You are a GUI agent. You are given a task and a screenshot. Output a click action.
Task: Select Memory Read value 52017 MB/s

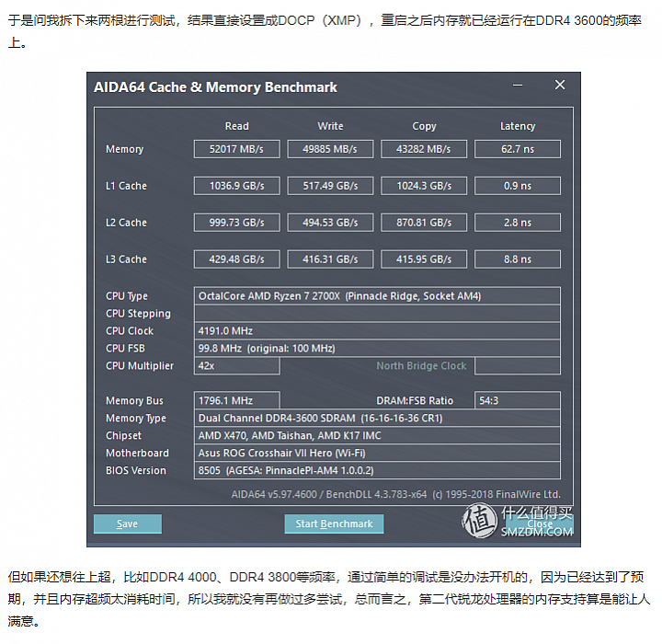(x=237, y=149)
